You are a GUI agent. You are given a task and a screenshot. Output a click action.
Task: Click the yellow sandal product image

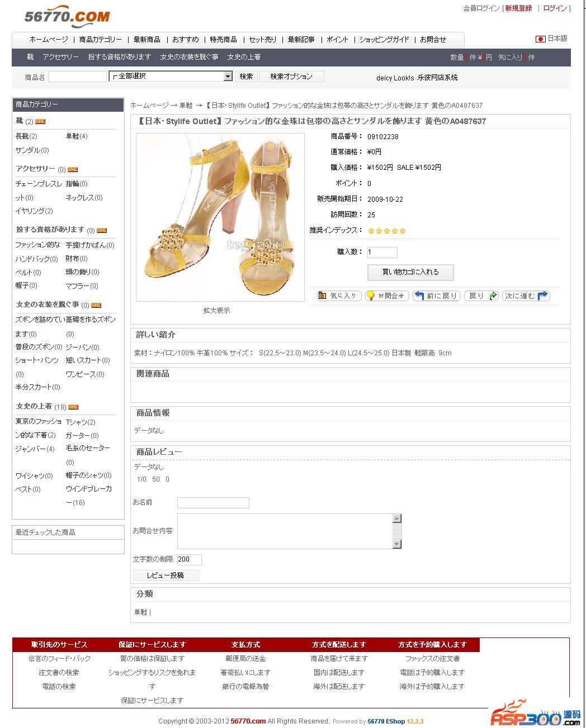pos(220,217)
